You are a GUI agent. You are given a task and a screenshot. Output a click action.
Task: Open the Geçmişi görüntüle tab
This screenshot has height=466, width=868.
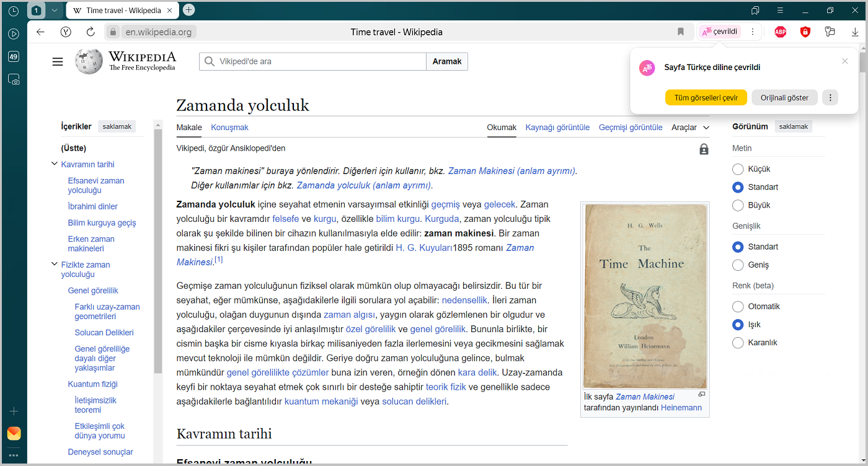click(x=630, y=128)
